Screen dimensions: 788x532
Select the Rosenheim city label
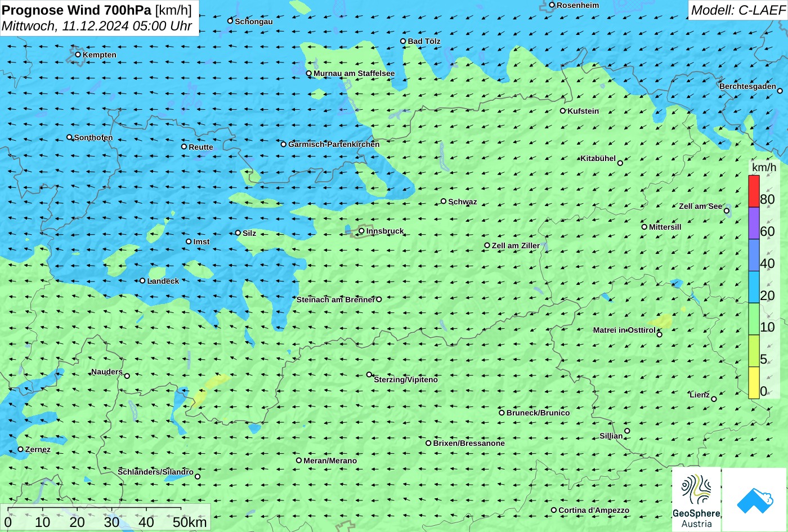pos(578,5)
